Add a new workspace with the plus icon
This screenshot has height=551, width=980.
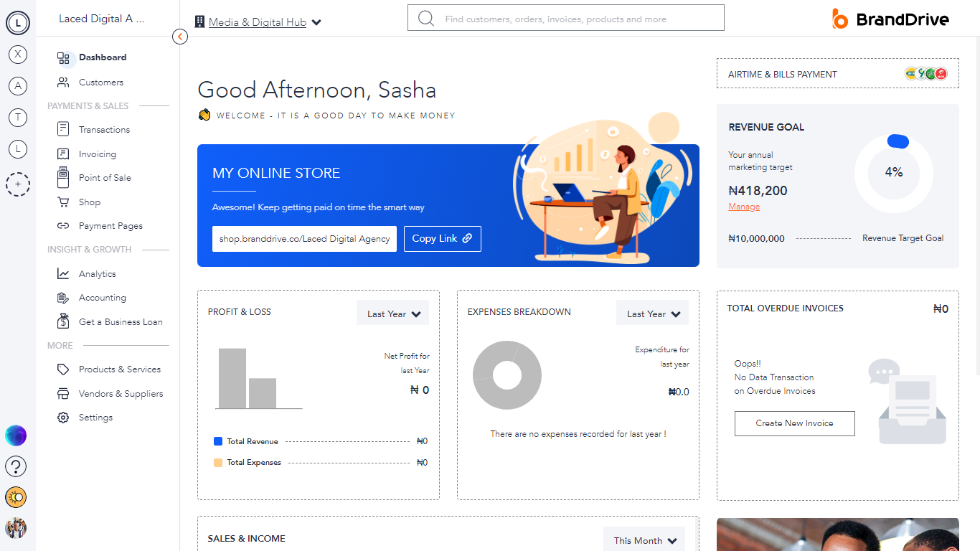coord(17,184)
